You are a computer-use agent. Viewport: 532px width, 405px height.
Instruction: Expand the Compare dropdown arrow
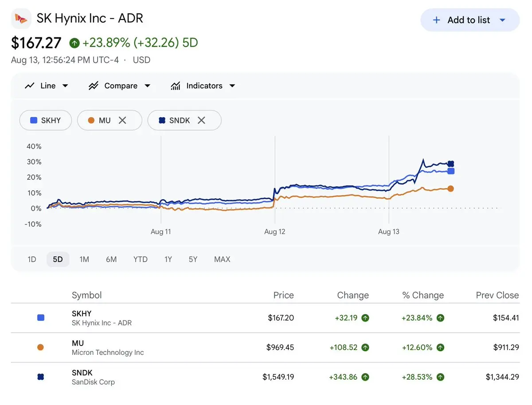click(148, 86)
